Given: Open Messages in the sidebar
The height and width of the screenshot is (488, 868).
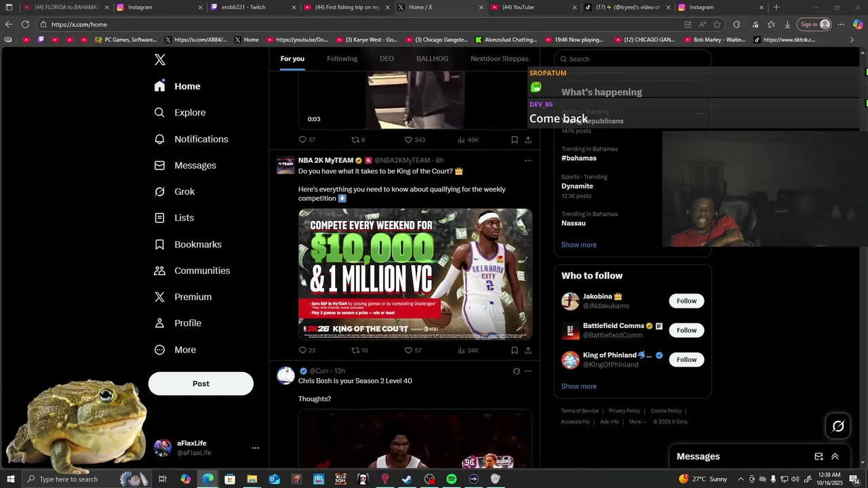Looking at the screenshot, I should (185, 165).
